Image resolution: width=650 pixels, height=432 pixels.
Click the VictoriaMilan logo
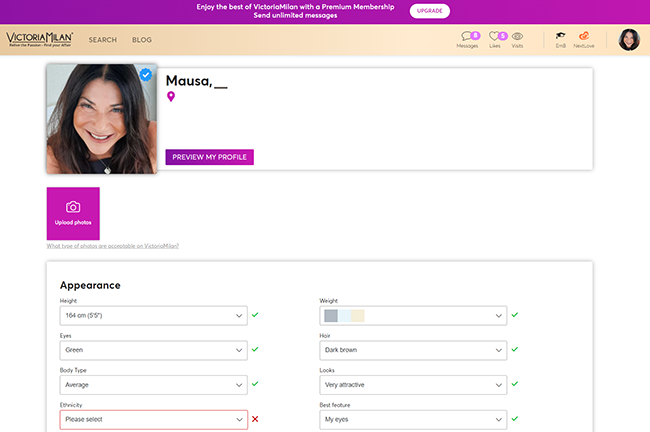click(x=39, y=39)
